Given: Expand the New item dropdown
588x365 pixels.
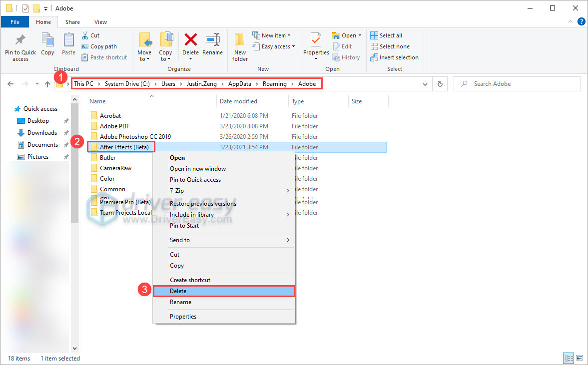Looking at the screenshot, I should point(272,35).
